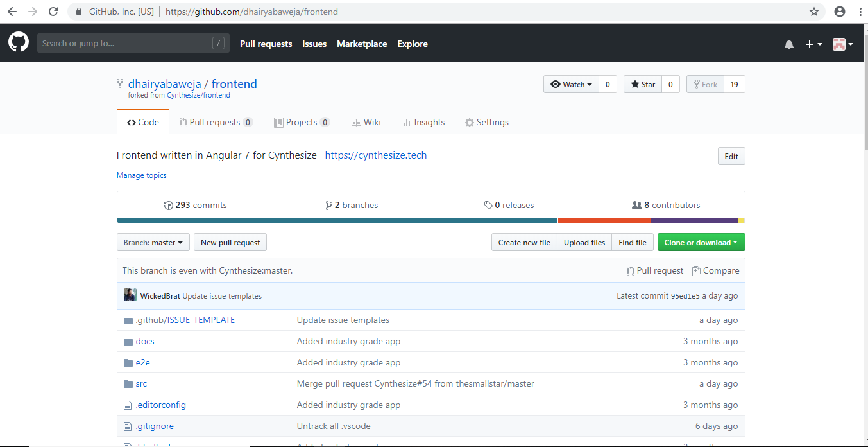Click the Compare icon

[x=696, y=271]
